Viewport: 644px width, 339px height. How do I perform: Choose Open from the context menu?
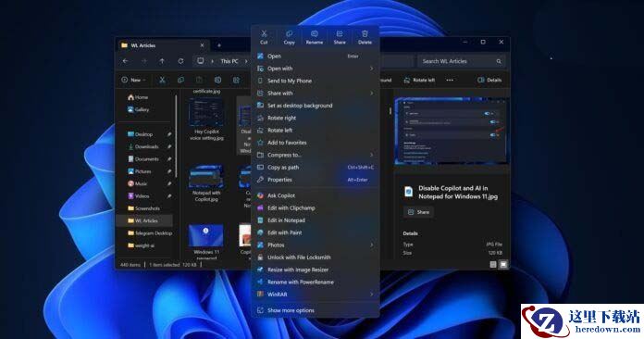click(x=315, y=56)
